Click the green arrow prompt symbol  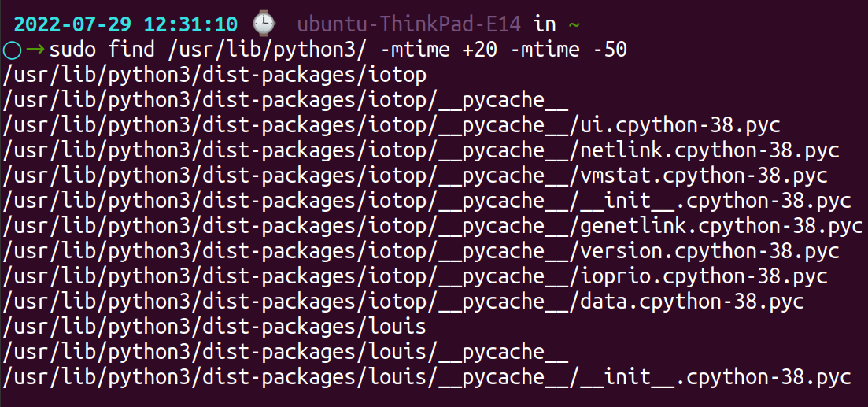pos(35,50)
